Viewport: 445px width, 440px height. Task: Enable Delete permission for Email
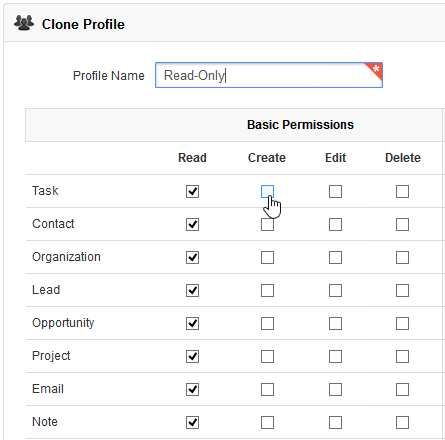pos(402,389)
